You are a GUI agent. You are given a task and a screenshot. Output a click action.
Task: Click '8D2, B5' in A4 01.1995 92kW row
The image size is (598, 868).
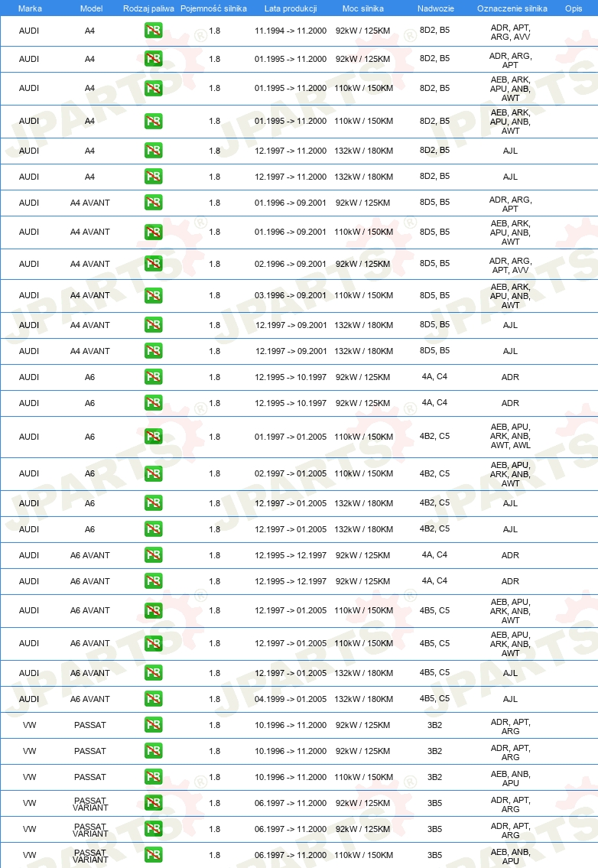coord(434,58)
